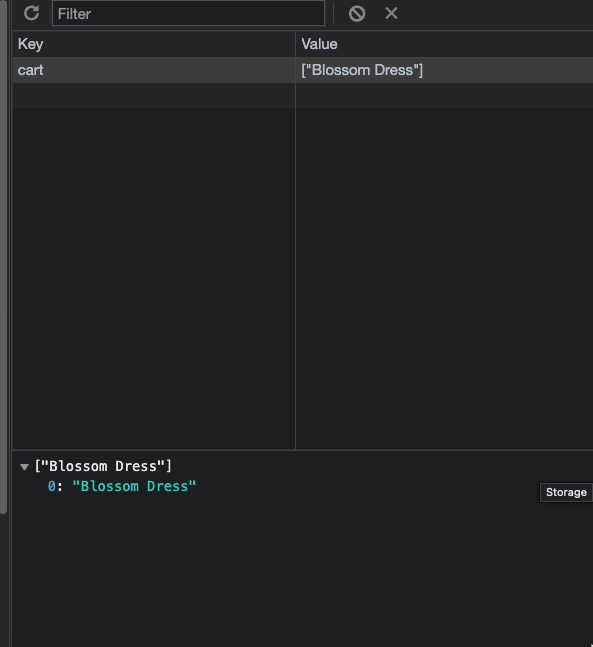Click the clear all storage icon
593x647 pixels.
(357, 14)
